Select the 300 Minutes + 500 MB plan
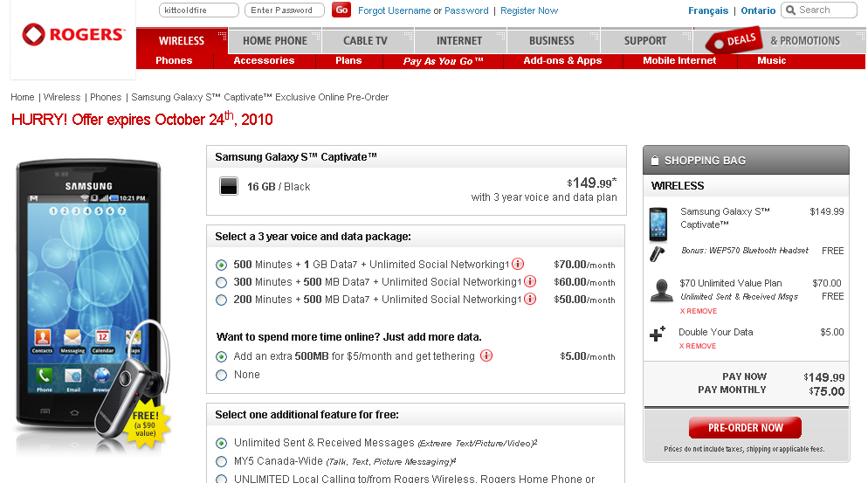Screen dimensions: 868x504 (221, 281)
